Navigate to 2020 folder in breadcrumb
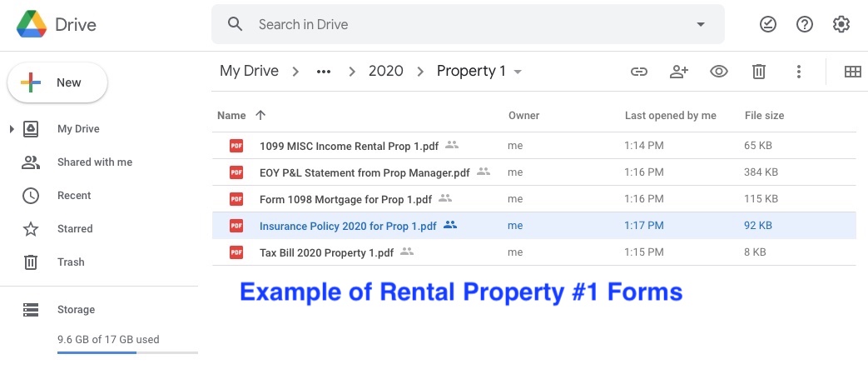Image resolution: width=868 pixels, height=374 pixels. click(385, 72)
